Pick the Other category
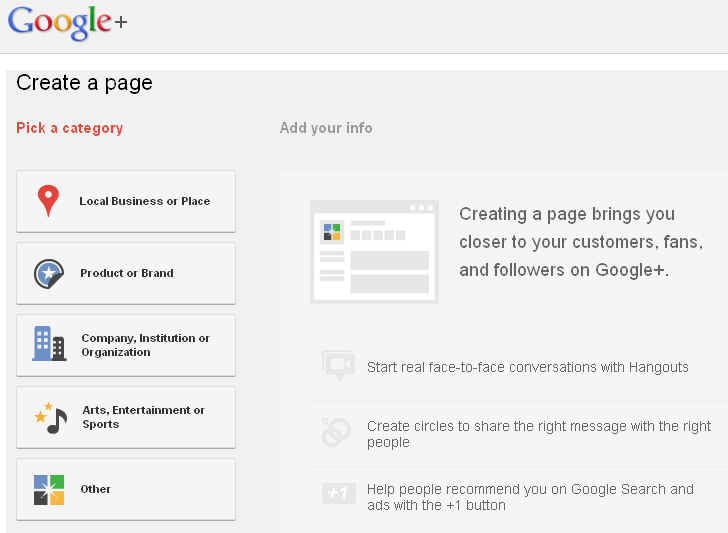 coord(126,489)
